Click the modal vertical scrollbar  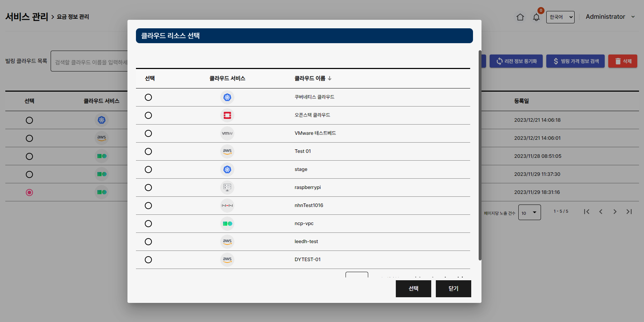click(x=480, y=156)
